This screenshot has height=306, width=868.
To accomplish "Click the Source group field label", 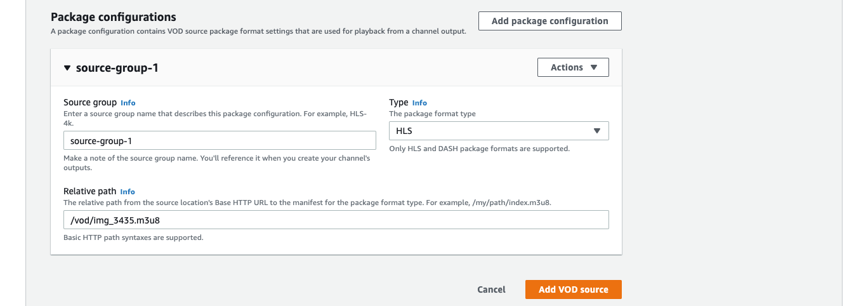I will coord(90,102).
